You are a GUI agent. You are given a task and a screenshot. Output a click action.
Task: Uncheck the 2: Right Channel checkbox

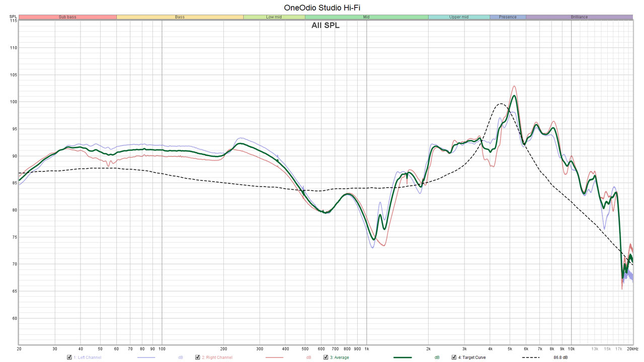pos(198,357)
